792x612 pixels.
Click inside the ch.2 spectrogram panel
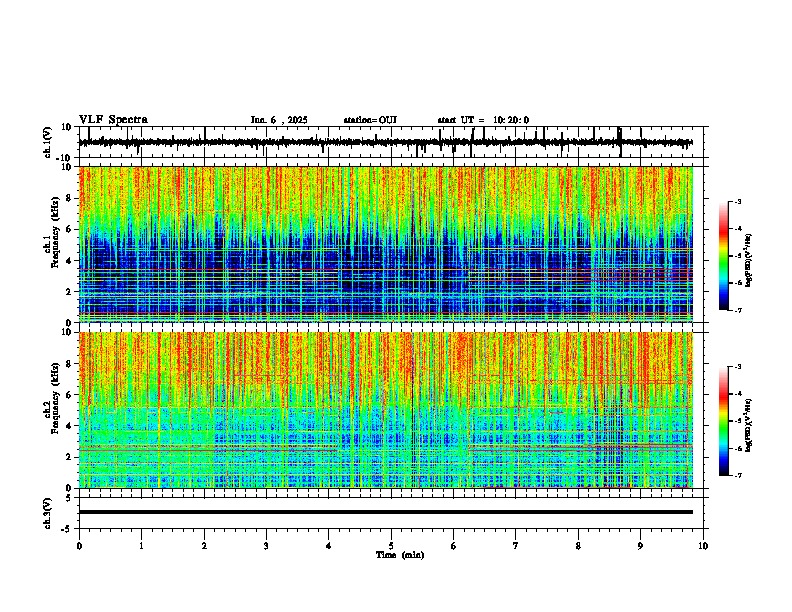(391, 410)
